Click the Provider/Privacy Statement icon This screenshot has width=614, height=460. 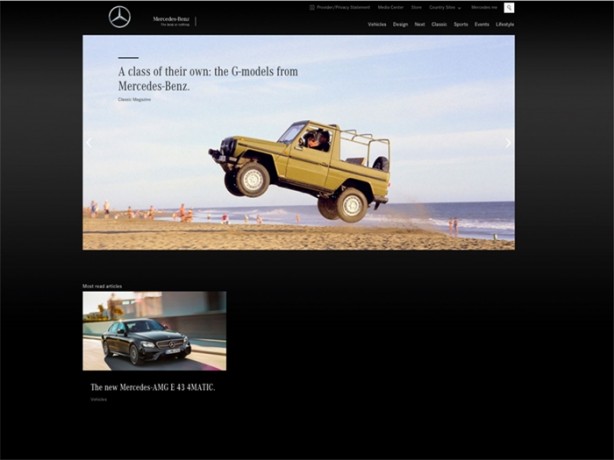pyautogui.click(x=312, y=7)
